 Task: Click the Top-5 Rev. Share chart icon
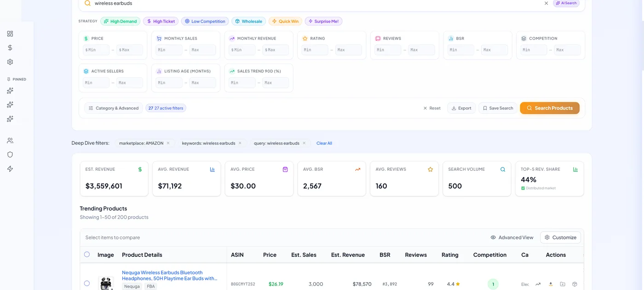tap(575, 169)
